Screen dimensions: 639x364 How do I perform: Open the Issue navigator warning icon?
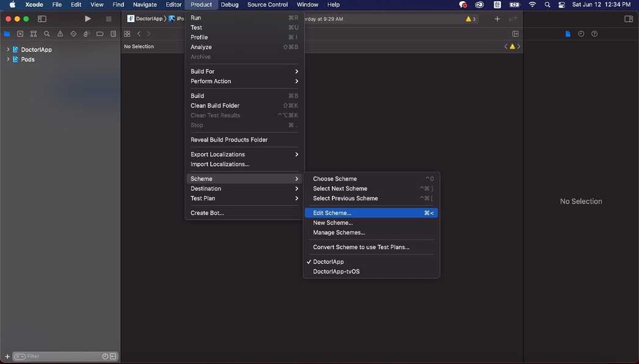coord(60,34)
